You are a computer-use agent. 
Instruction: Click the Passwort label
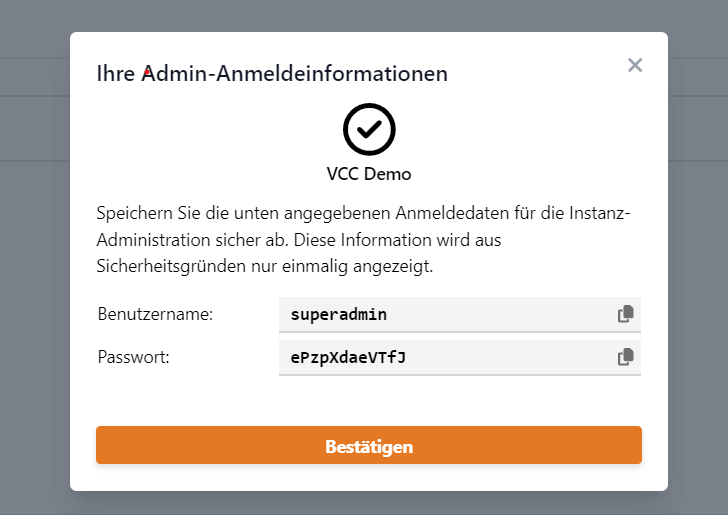click(x=134, y=357)
